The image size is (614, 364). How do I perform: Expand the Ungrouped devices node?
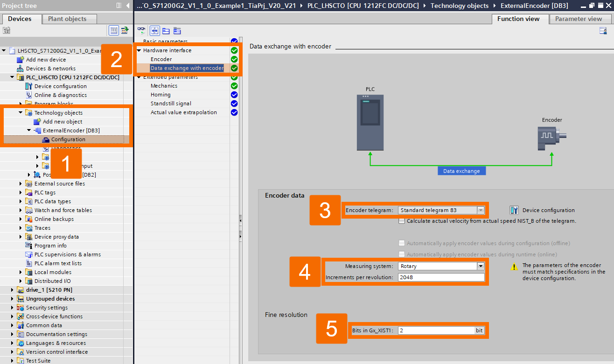point(12,299)
